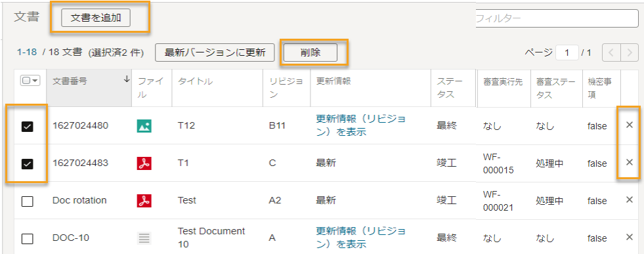Select the Doc rotation row checkbox
644x254 pixels.
27,201
